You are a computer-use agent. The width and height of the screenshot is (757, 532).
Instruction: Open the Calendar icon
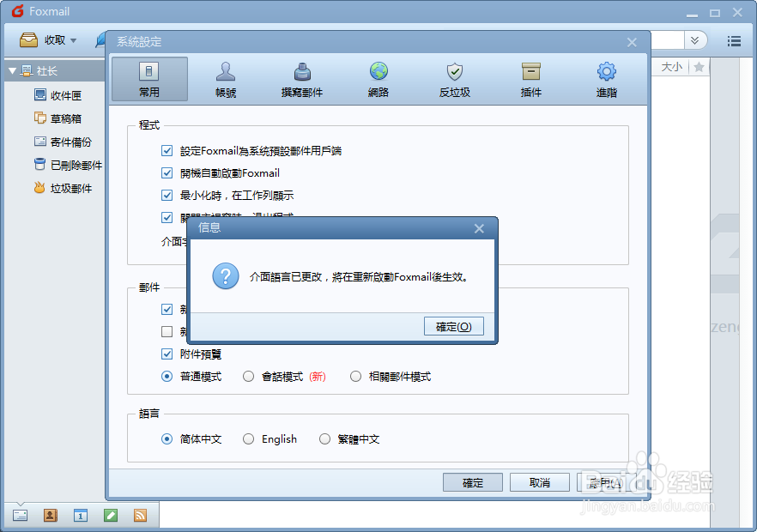81,516
